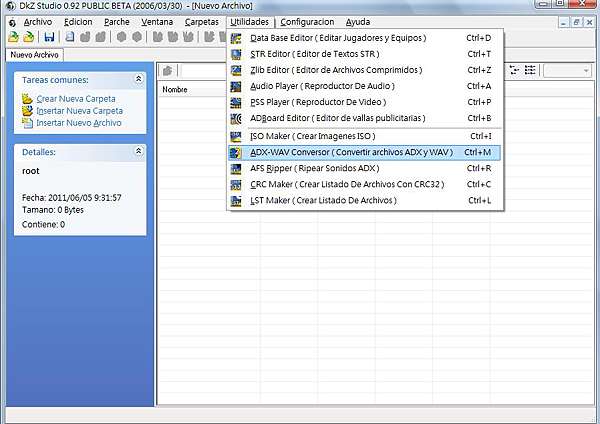The width and height of the screenshot is (600, 424).
Task: Close the inner Nuevo Archivo document window
Action: (x=589, y=23)
